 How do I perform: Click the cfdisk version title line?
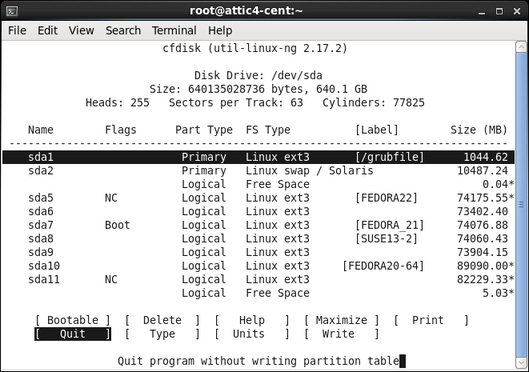pyautogui.click(x=255, y=48)
